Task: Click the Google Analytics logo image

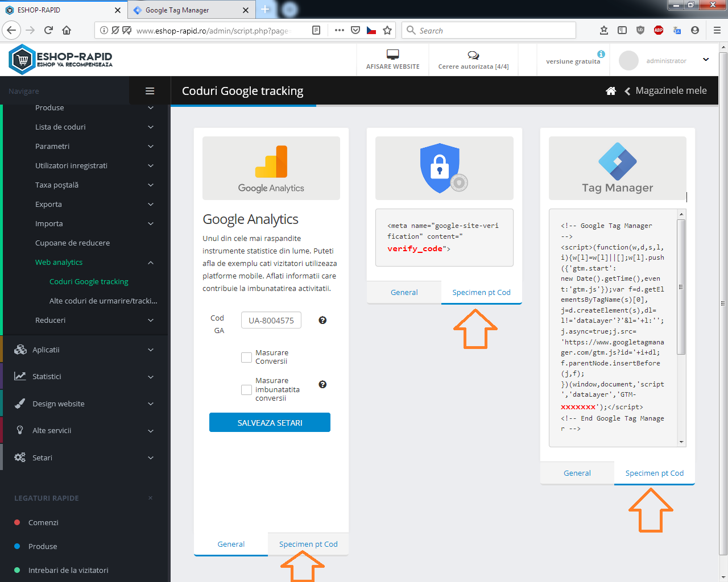Action: [x=271, y=168]
